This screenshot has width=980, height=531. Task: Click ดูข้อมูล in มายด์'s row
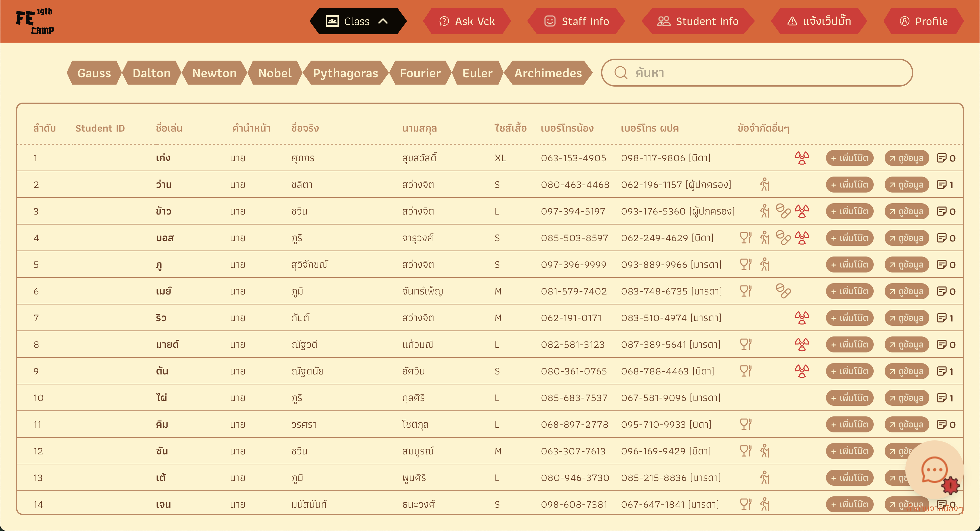point(907,344)
